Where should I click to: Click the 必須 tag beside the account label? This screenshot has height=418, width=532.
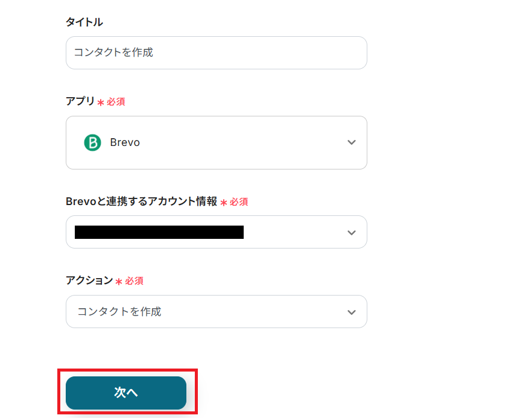[x=239, y=202]
